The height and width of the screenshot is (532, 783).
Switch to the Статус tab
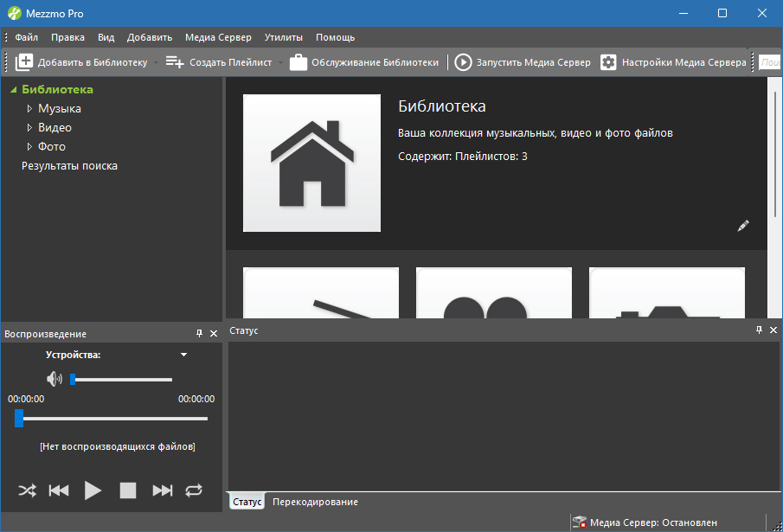click(x=247, y=502)
